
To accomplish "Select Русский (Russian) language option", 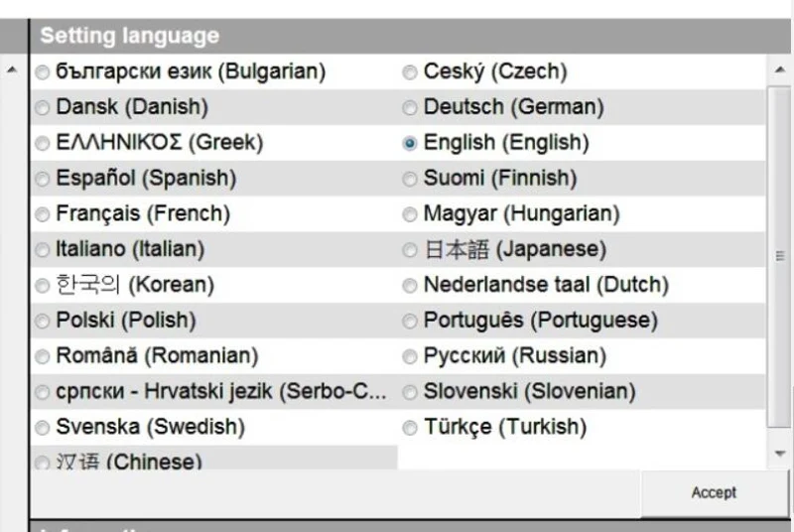I will pyautogui.click(x=410, y=357).
